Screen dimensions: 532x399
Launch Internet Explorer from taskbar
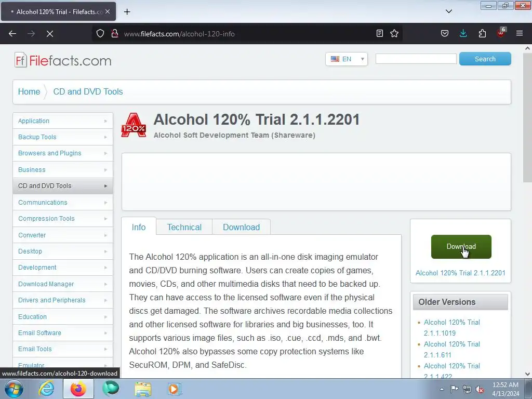(x=46, y=389)
